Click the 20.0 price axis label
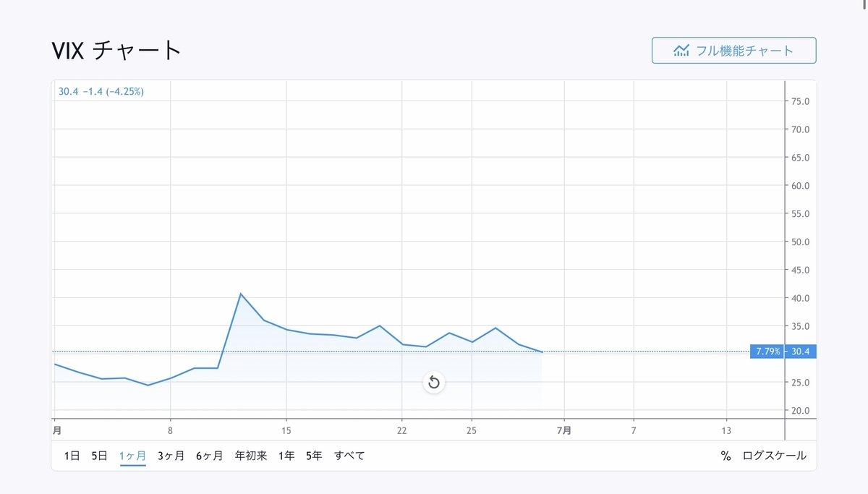Screen dimensions: 868x494 click(801, 410)
